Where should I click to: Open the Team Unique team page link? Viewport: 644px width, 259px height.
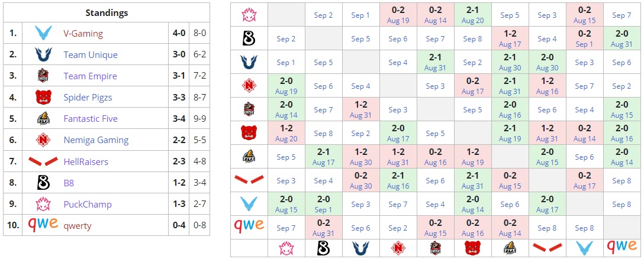(x=91, y=55)
